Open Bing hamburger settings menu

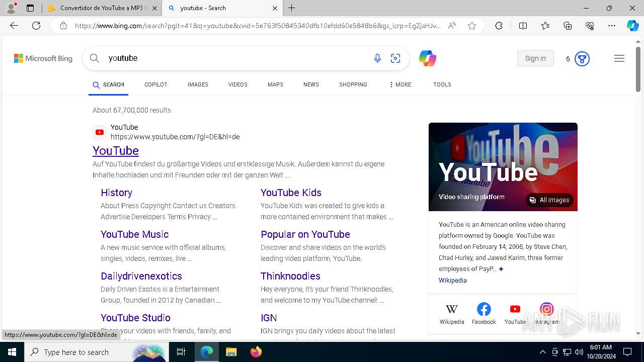point(619,58)
